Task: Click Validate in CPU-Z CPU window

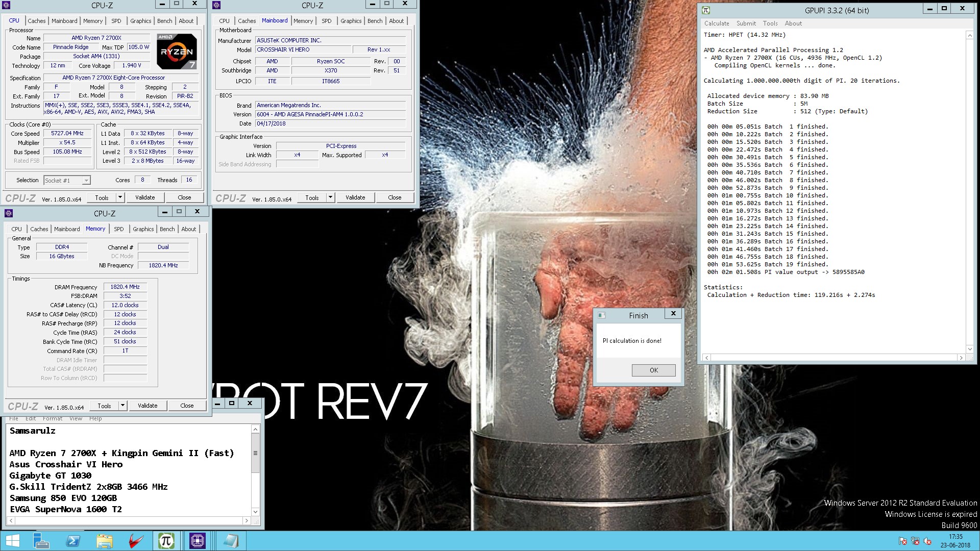Action: tap(145, 197)
